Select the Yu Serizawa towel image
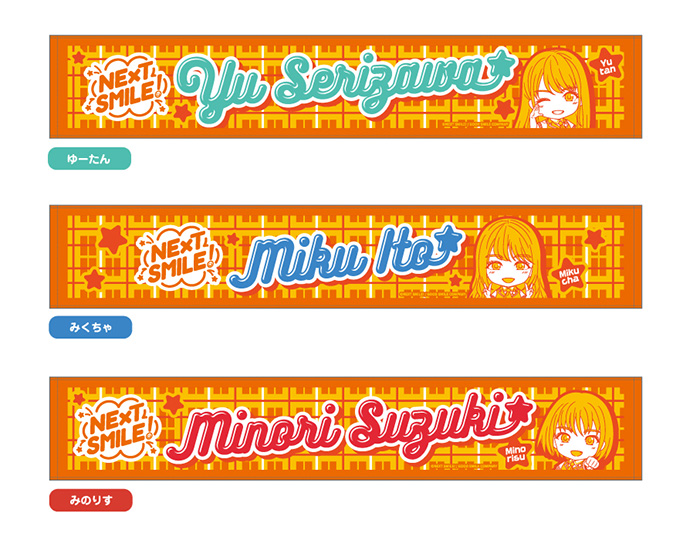Viewport: 700px width, 550px height. point(346,87)
